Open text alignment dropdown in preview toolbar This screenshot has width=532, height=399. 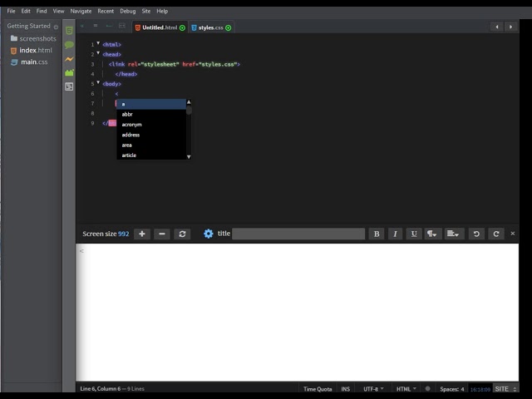pos(453,234)
